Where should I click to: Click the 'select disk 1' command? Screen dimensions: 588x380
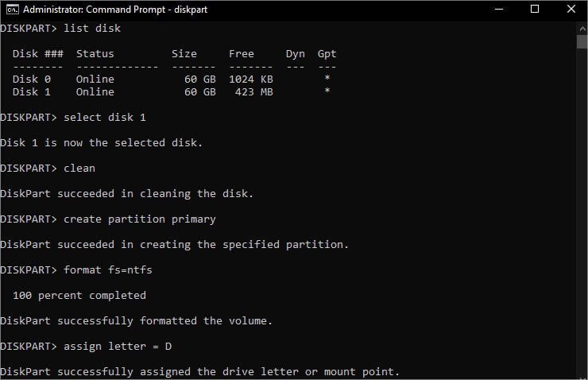[105, 118]
